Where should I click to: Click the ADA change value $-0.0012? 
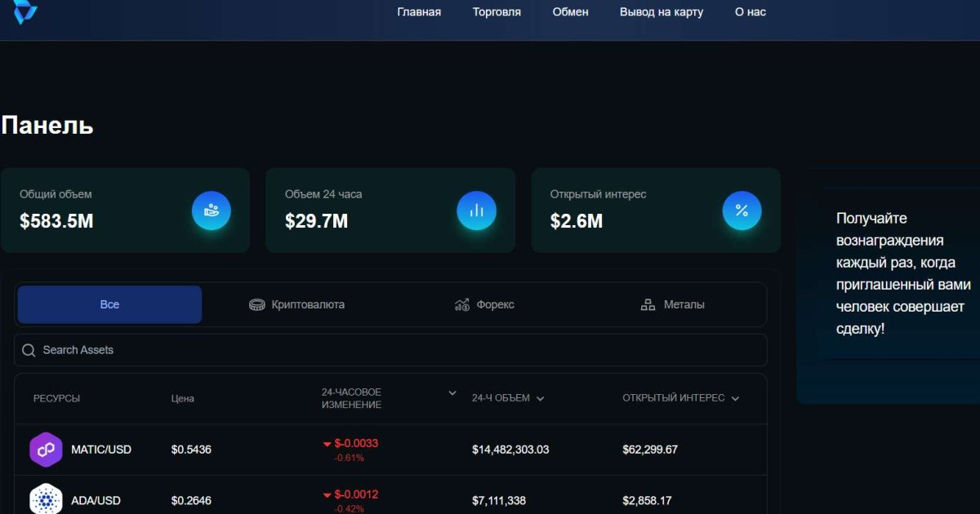tap(356, 494)
